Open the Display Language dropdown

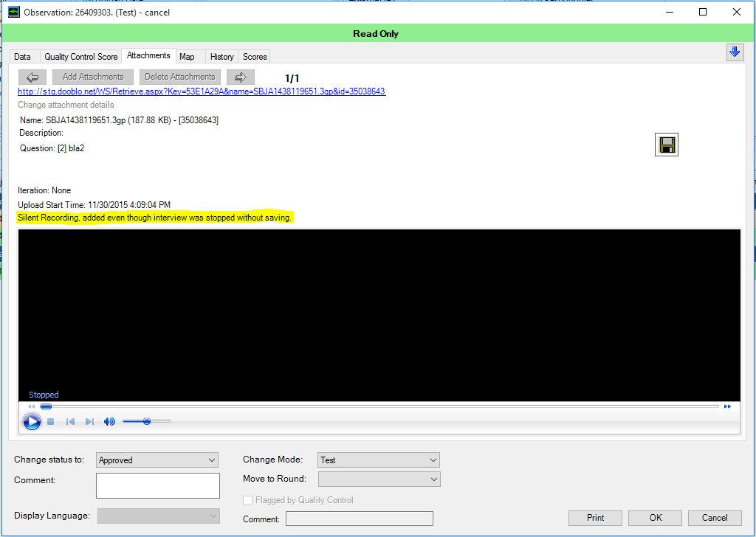pos(159,516)
